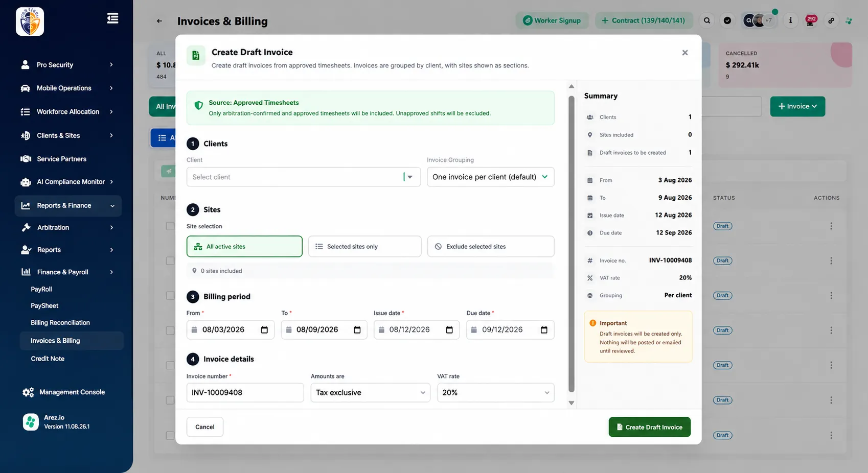The height and width of the screenshot is (473, 868).
Task: Click the user avatars group with +7
Action: [759, 20]
